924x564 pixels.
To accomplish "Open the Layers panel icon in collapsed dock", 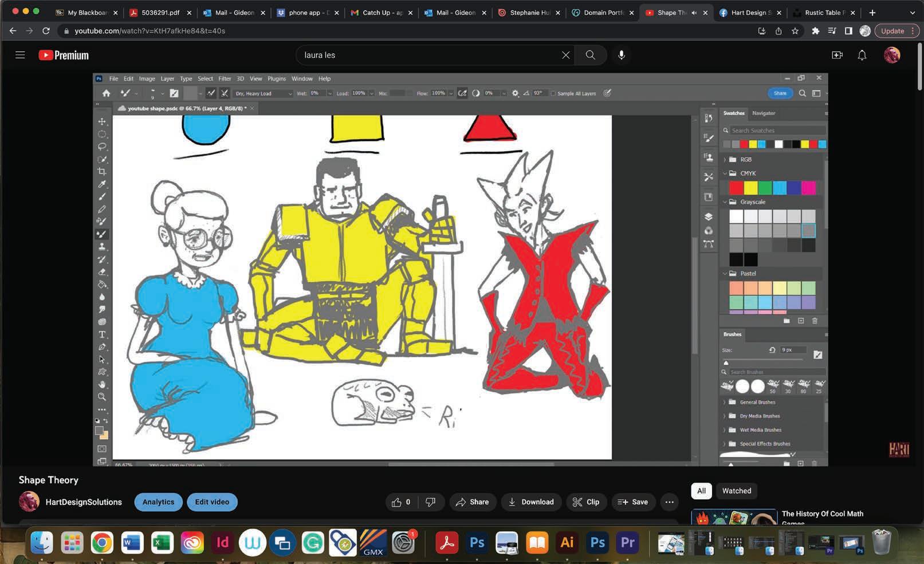I will (x=709, y=216).
